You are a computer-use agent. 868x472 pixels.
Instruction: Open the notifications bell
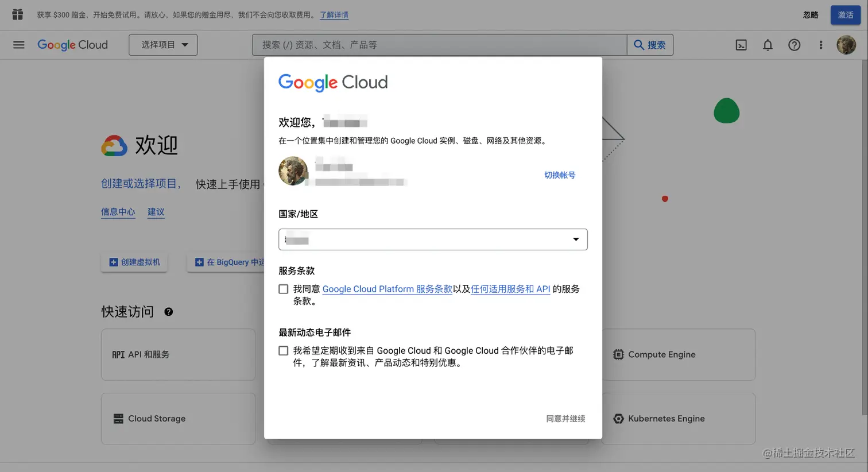pyautogui.click(x=768, y=45)
